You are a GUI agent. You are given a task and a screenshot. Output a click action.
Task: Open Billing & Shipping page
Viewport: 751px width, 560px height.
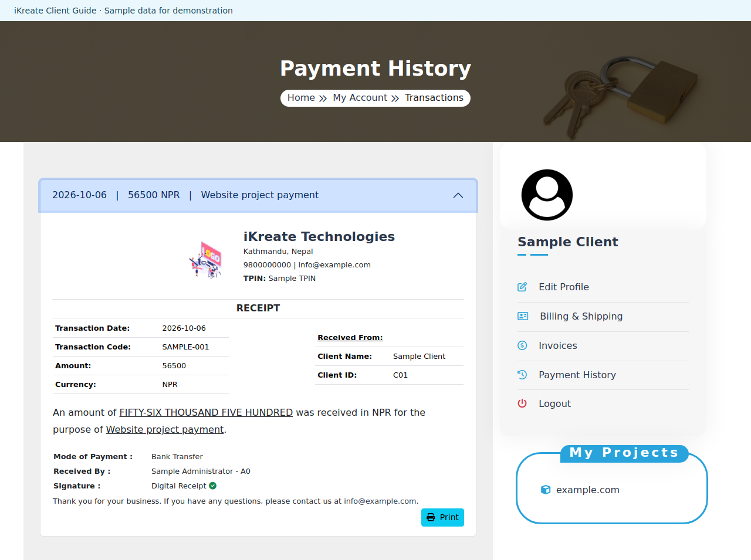pos(581,316)
